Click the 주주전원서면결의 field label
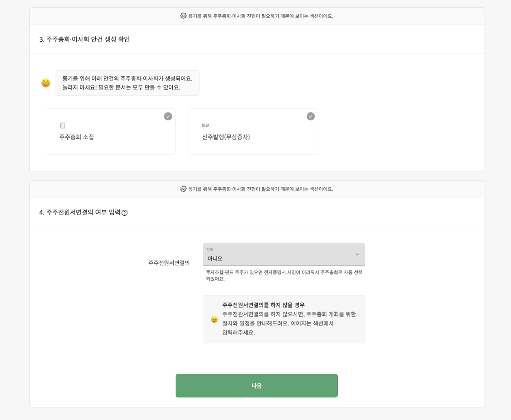 (169, 263)
